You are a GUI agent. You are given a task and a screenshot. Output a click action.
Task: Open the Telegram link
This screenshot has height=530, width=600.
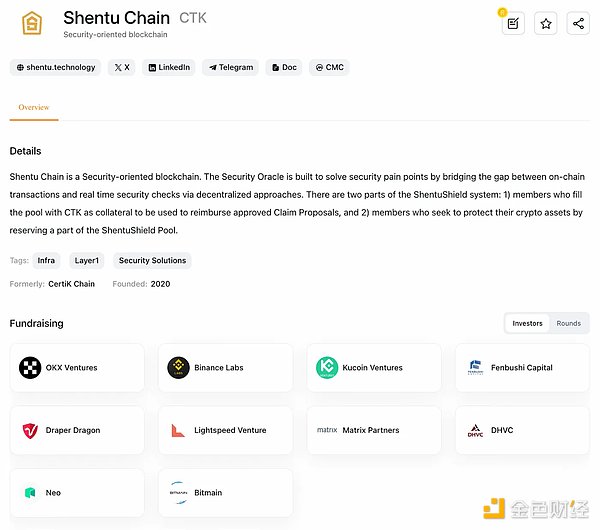[230, 68]
